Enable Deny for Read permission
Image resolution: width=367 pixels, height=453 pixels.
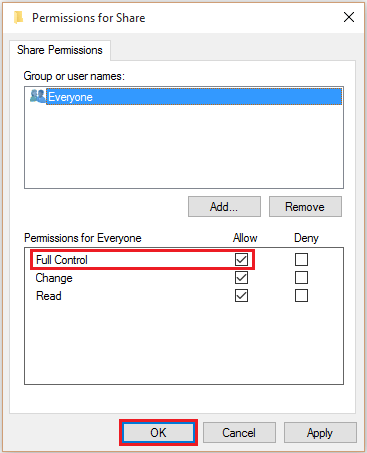pos(301,296)
